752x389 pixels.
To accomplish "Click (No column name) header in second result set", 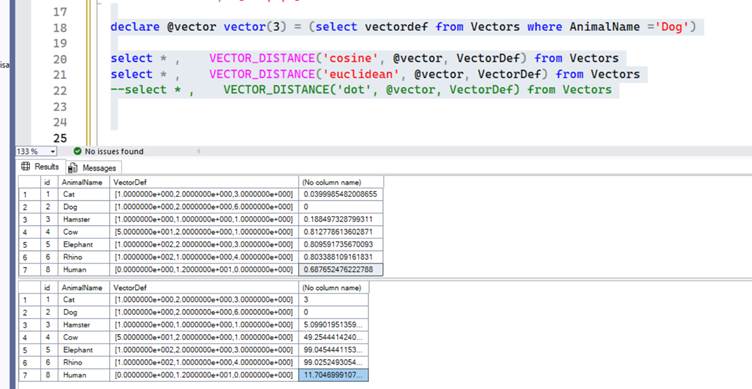I will click(333, 288).
